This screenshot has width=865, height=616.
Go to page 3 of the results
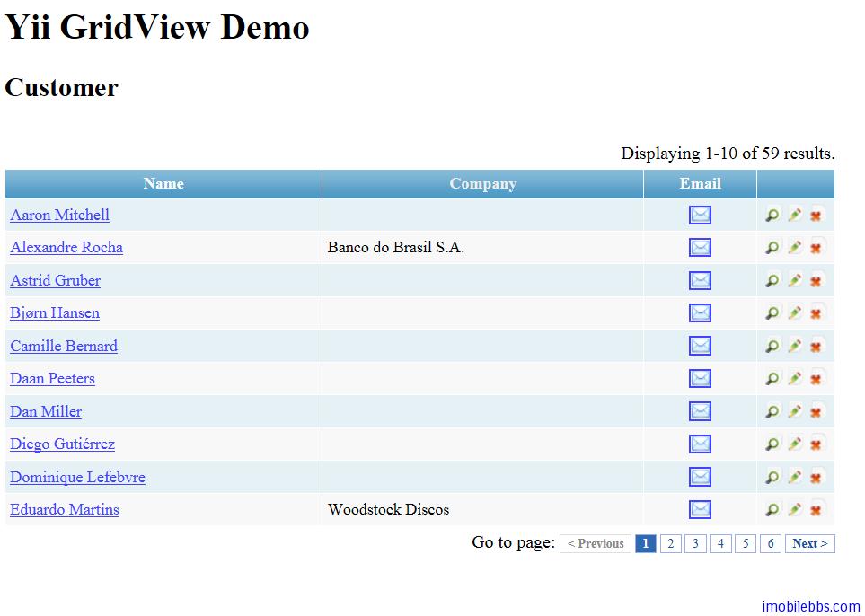[x=695, y=543]
